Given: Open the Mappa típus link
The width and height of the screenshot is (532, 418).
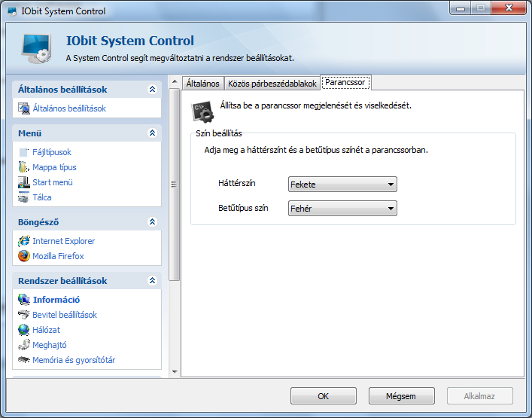Looking at the screenshot, I should [x=54, y=167].
